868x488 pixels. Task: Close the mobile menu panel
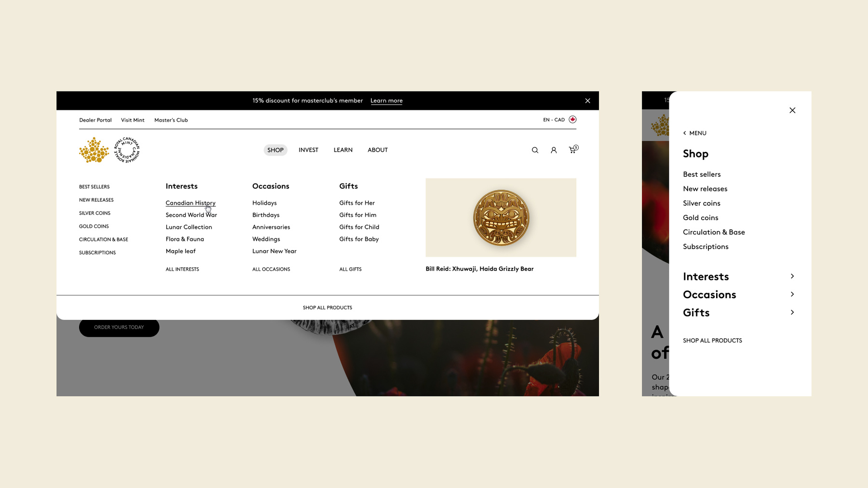pos(792,110)
